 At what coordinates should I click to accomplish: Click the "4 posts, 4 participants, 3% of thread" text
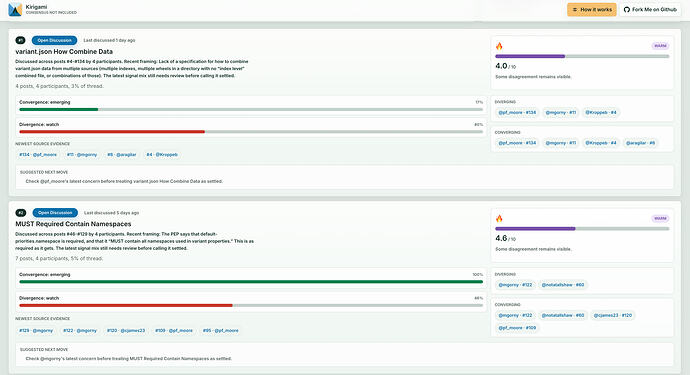coord(59,86)
